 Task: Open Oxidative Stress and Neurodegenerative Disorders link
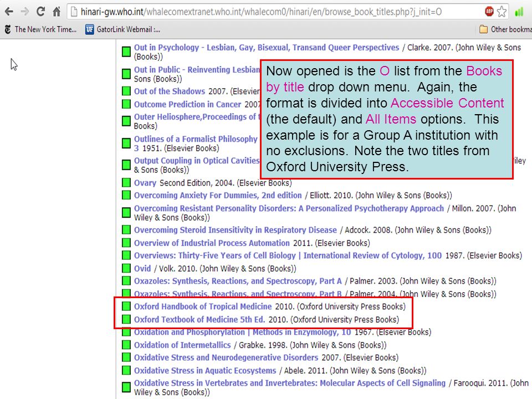[x=226, y=357]
